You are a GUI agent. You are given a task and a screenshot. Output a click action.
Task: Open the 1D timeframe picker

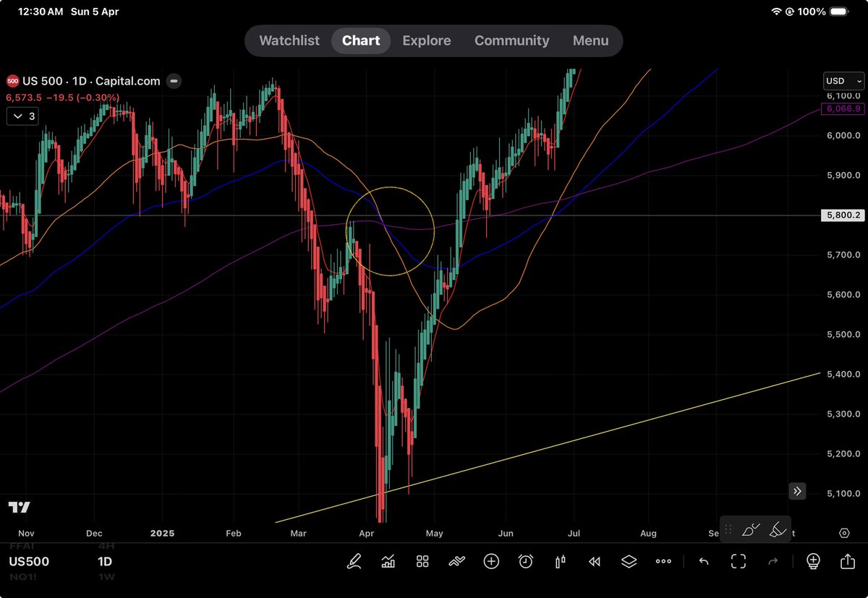coord(106,561)
